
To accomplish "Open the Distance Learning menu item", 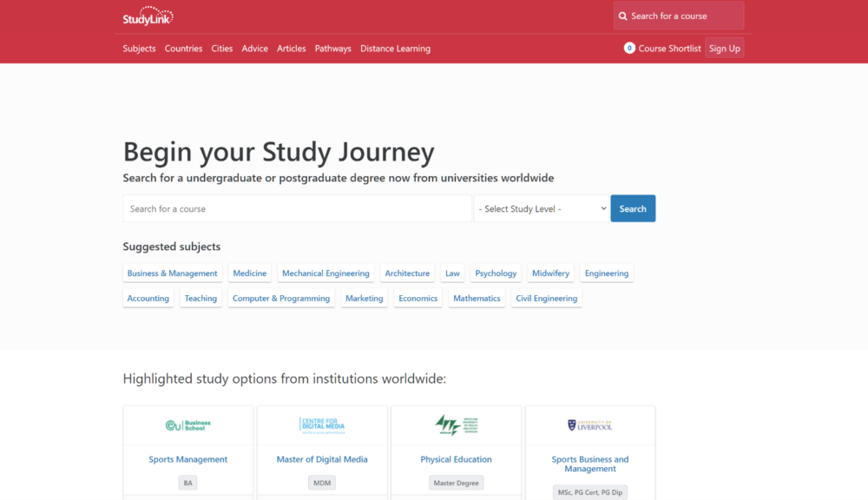I will [395, 49].
